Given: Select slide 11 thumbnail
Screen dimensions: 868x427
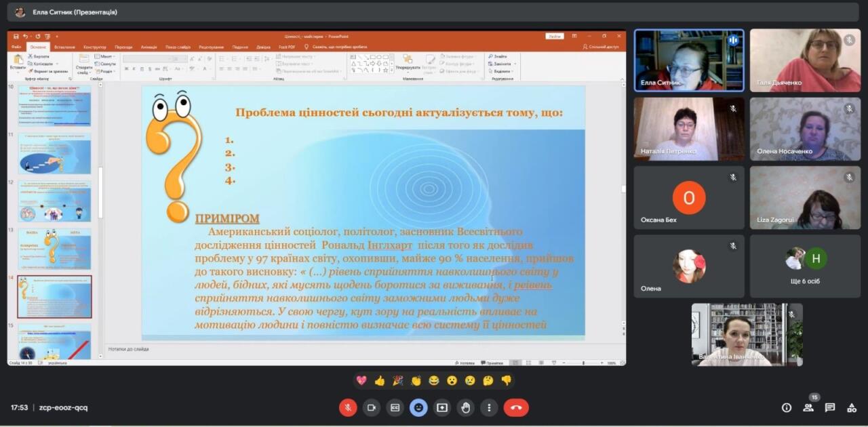Looking at the screenshot, I should coord(54,153).
